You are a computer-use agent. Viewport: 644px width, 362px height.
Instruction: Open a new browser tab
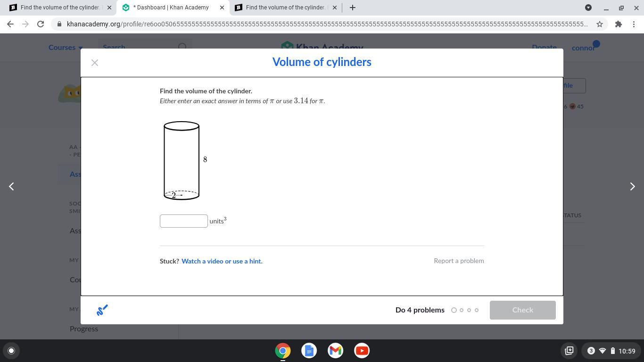coord(352,8)
